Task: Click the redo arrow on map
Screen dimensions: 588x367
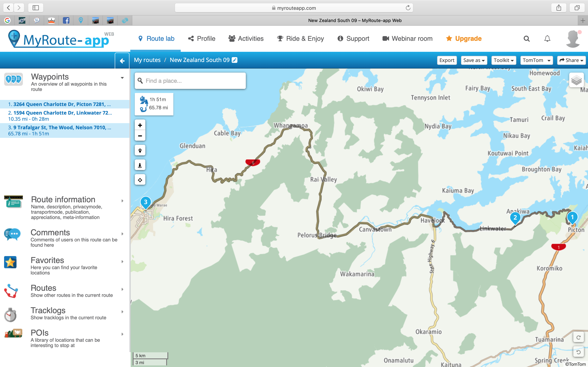Action: (x=578, y=338)
